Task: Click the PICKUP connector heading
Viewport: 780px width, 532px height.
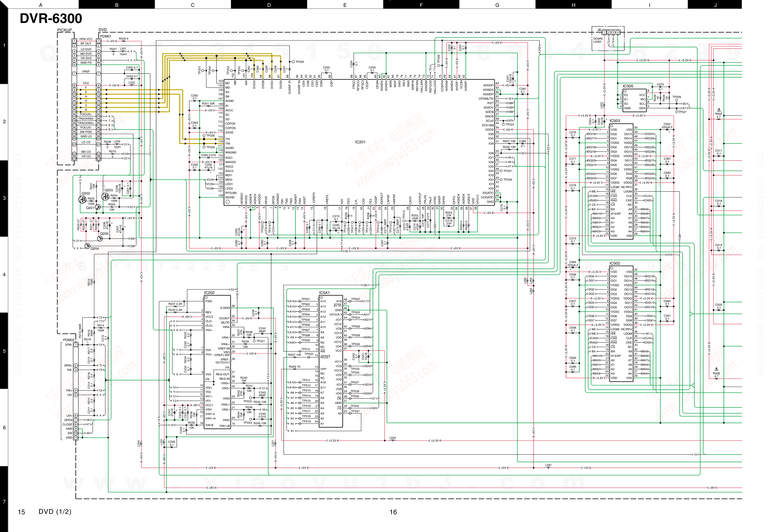Action: coord(64,30)
